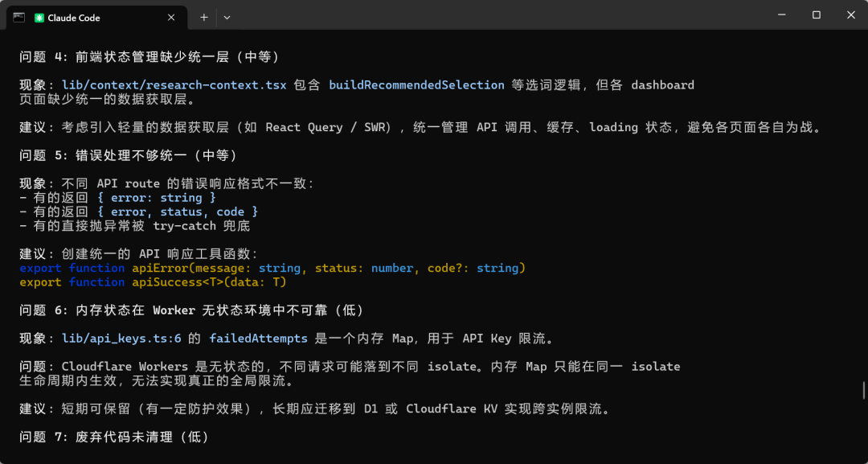Click the 问题 4 heading line
This screenshot has width=868, height=464.
point(149,56)
